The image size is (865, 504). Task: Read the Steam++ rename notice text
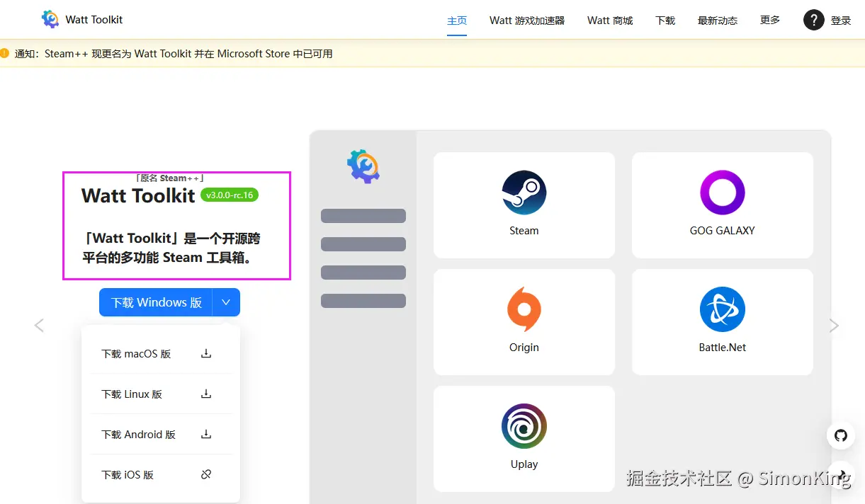point(174,54)
